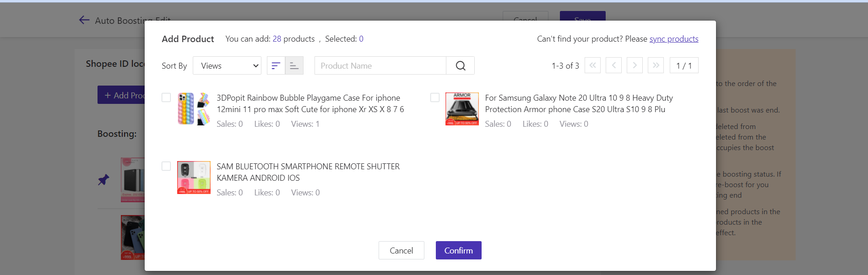Go to previous page arrow
This screenshot has width=868, height=275.
click(x=613, y=65)
